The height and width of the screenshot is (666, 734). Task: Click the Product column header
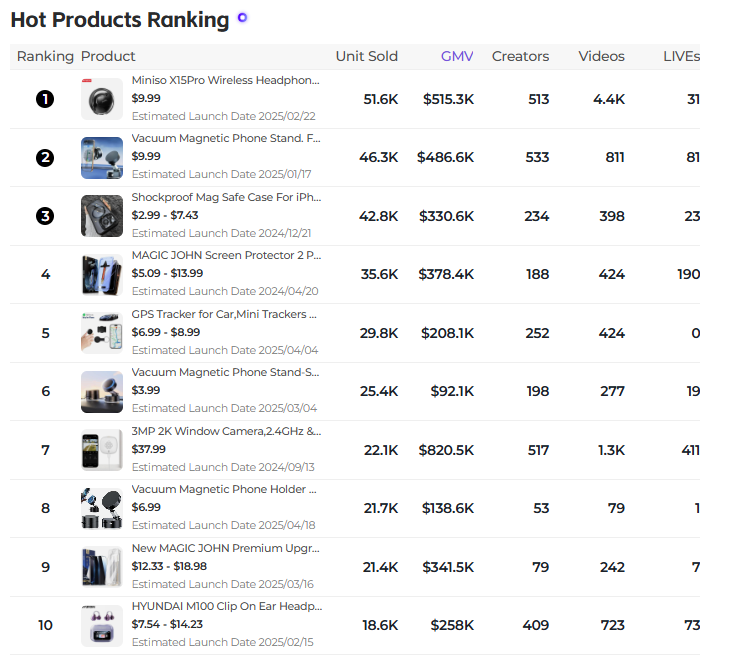tap(108, 56)
